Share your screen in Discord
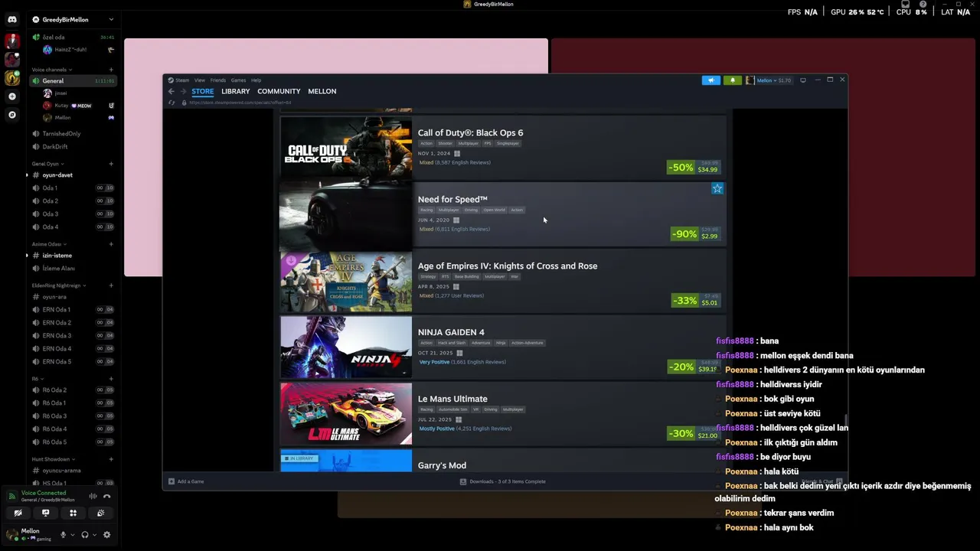Viewport: 980px width, 551px height. pyautogui.click(x=45, y=513)
